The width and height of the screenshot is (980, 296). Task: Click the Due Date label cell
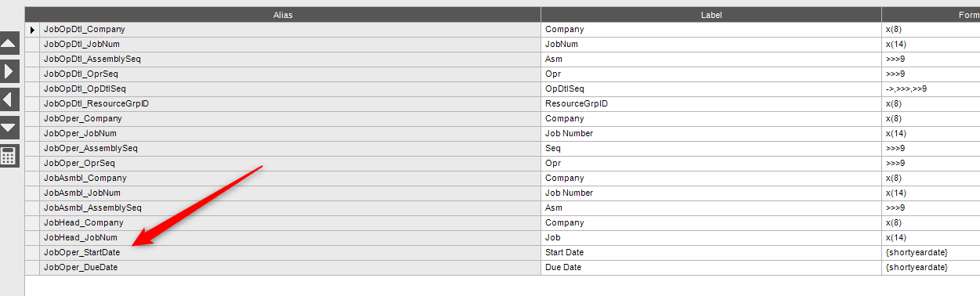click(x=711, y=268)
